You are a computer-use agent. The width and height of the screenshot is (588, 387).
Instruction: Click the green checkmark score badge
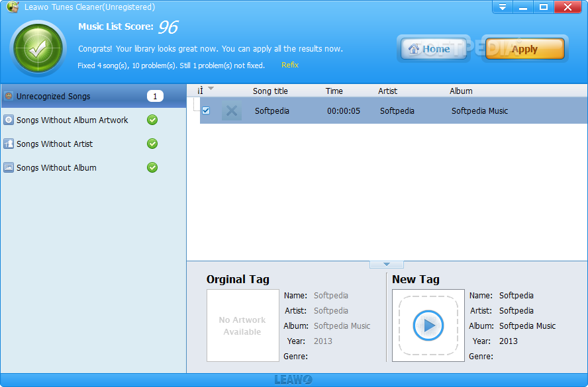pos(38,49)
